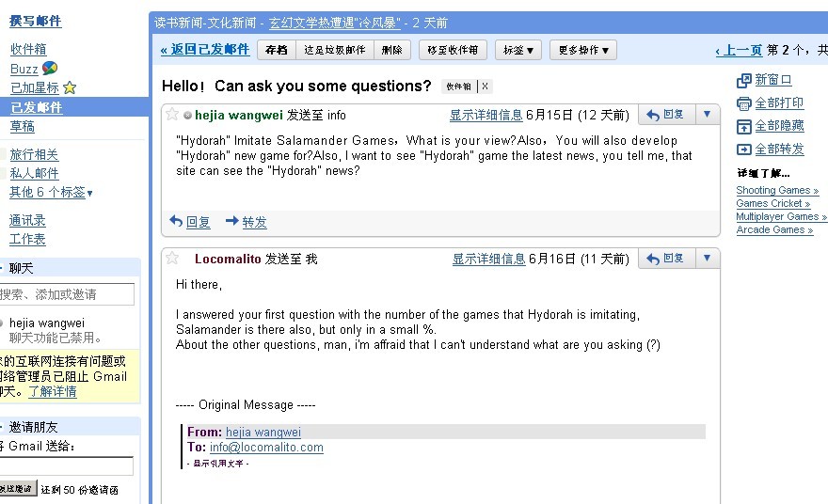
Task: Expand 其他 6 个标签 in sidebar
Action: [x=51, y=192]
